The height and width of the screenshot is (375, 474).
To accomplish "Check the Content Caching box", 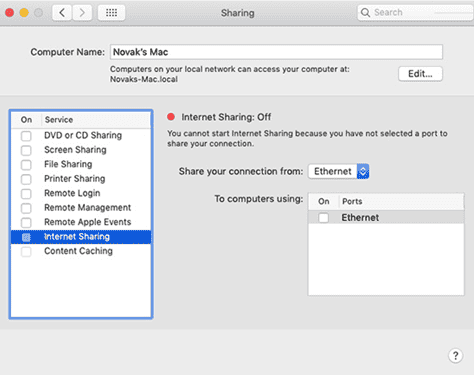I will tap(26, 251).
